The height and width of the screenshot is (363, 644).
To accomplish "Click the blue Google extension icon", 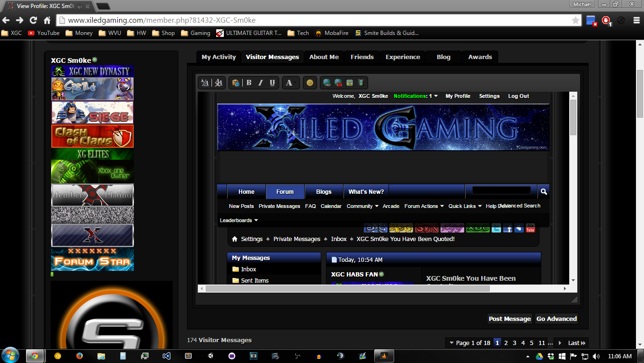I will tap(591, 20).
